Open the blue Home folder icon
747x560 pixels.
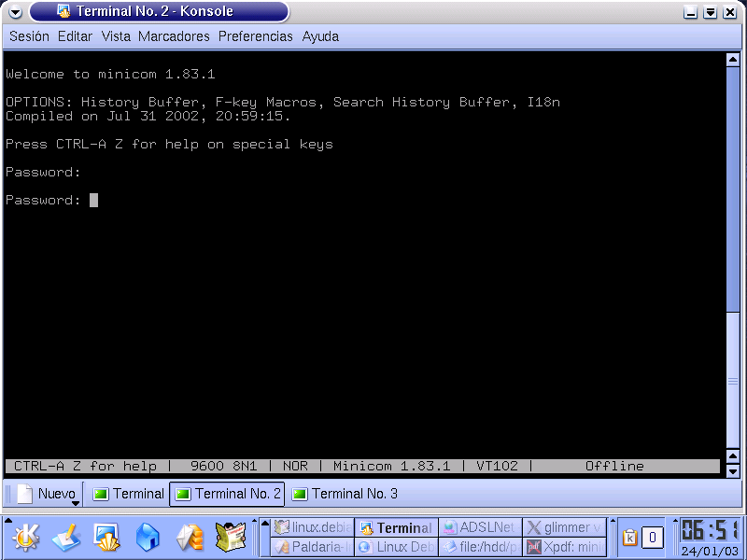click(148, 538)
